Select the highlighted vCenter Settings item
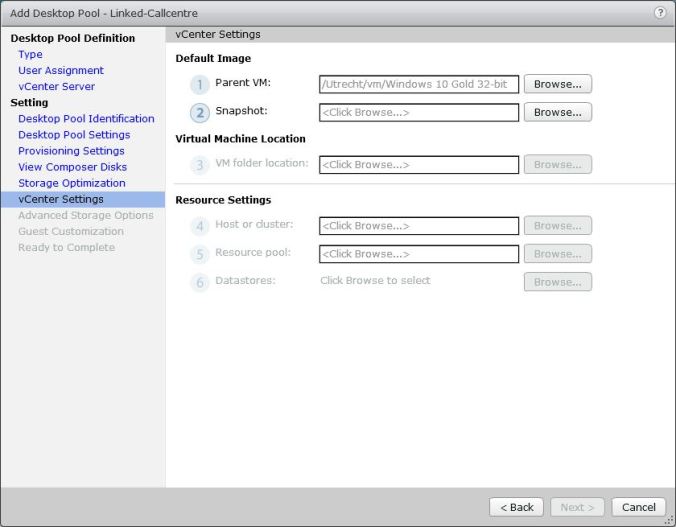 click(x=61, y=199)
